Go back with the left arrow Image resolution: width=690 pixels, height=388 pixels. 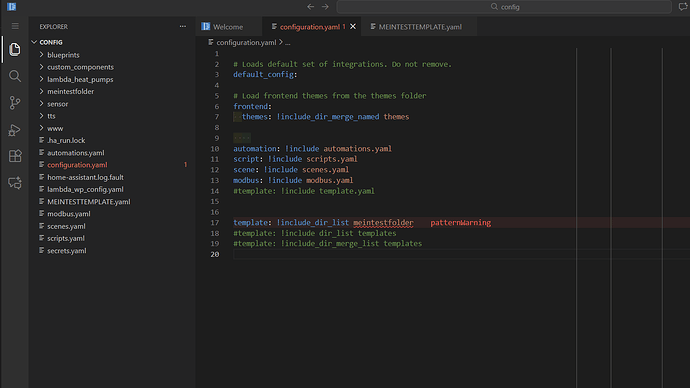click(311, 7)
